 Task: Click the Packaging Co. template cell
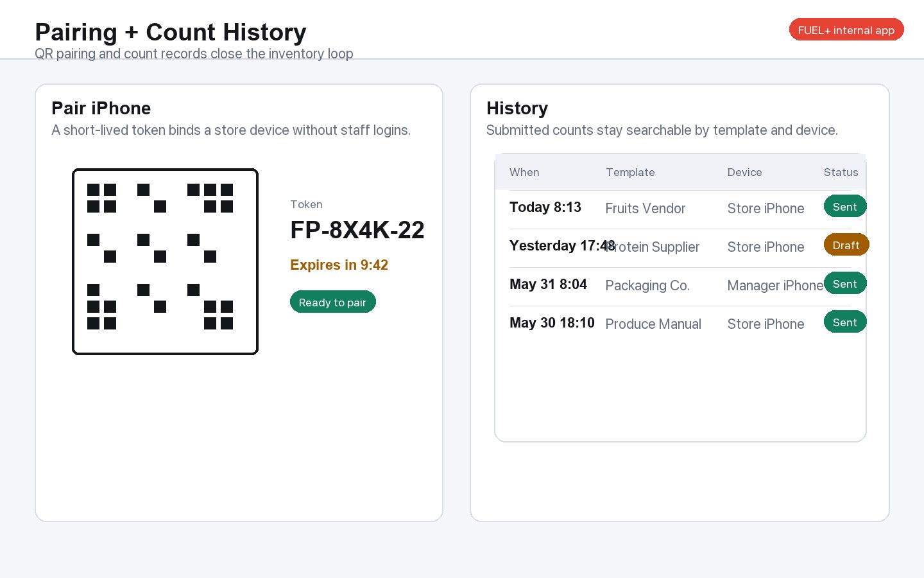647,285
